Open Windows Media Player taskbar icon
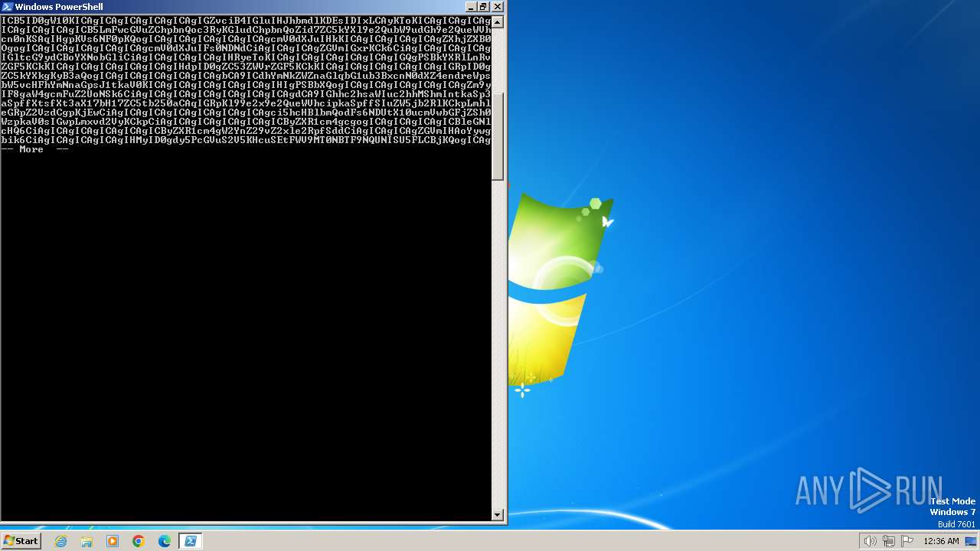Screen dimensions: 980x551 click(113, 541)
